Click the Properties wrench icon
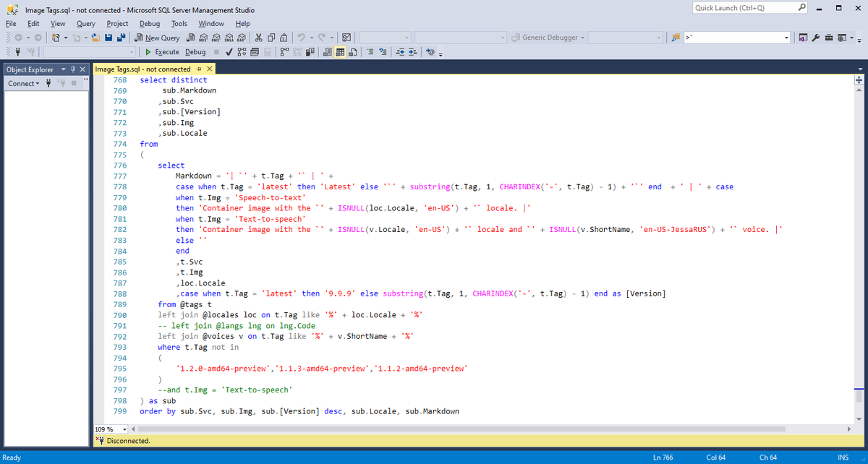The width and height of the screenshot is (868, 464). pyautogui.click(x=815, y=38)
